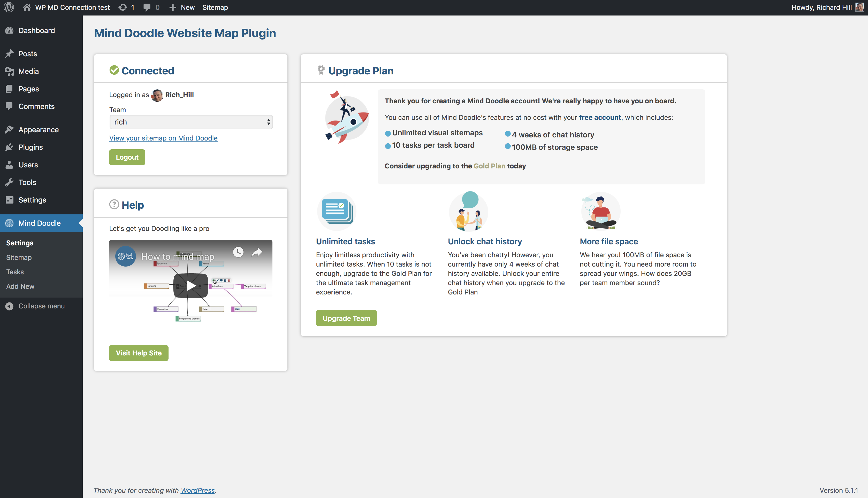Play the How to mind map video
This screenshot has height=498, width=868.
[191, 285]
